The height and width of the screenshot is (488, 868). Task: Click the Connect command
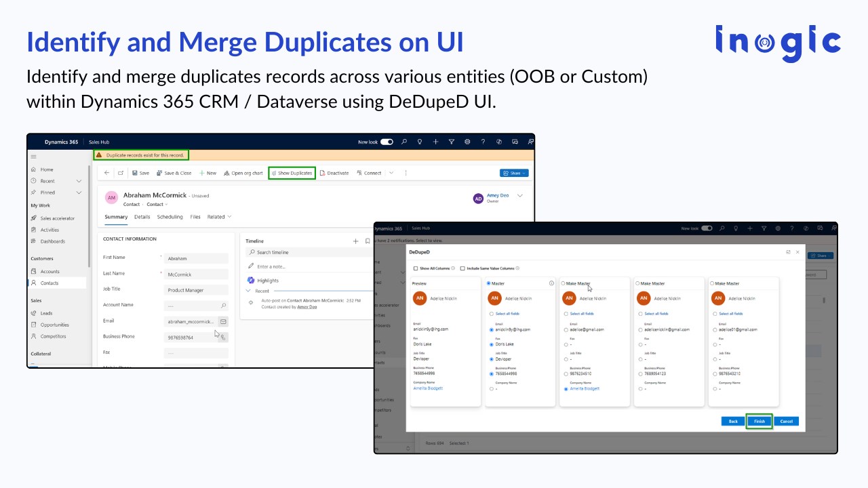369,173
